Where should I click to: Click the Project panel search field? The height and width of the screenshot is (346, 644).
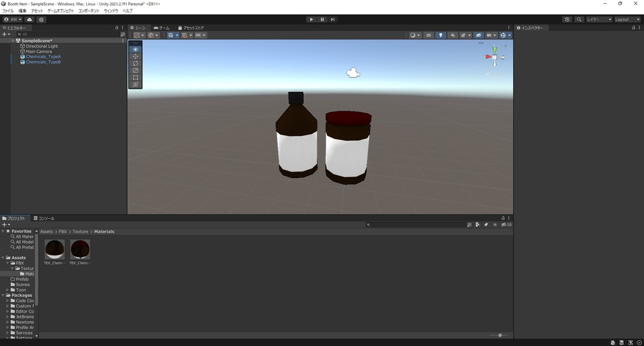tap(415, 225)
